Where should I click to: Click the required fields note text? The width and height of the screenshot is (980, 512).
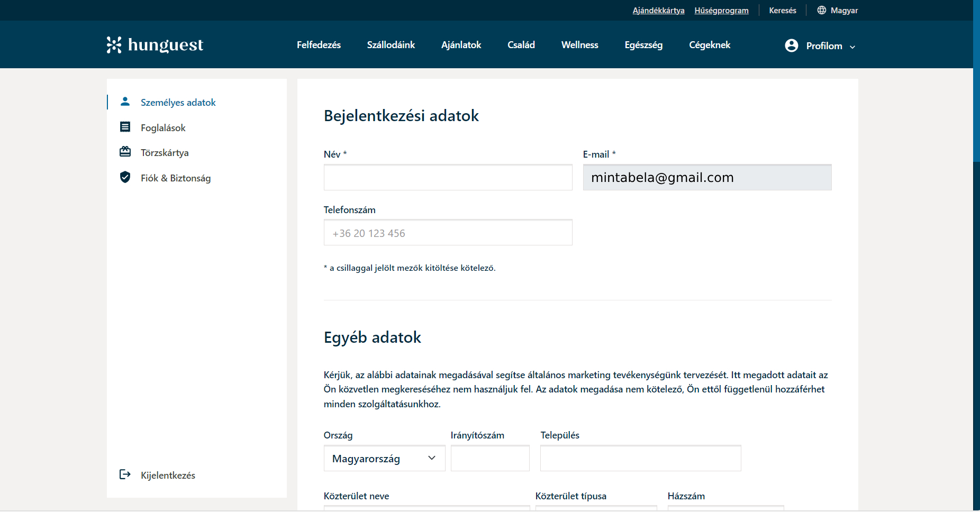tap(410, 268)
